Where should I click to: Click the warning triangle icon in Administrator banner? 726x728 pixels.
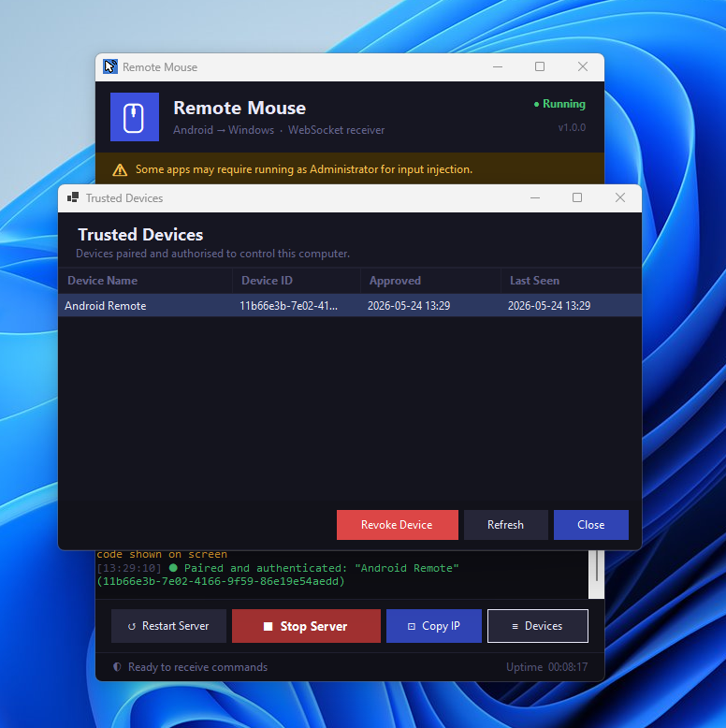120,170
